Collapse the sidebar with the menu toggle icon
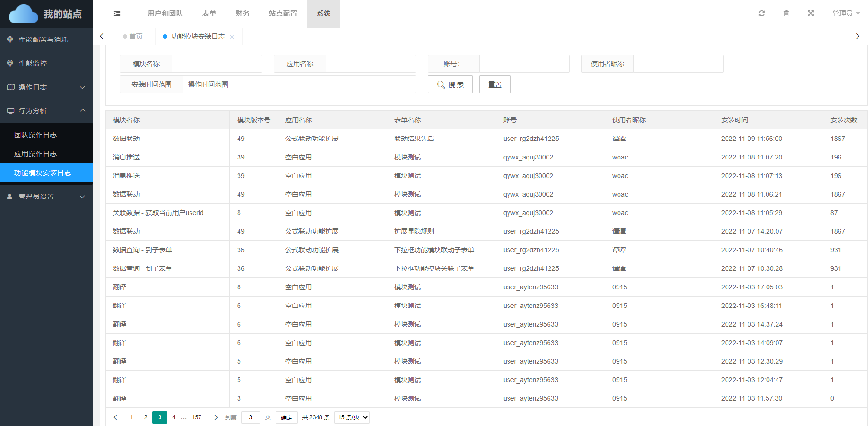 pyautogui.click(x=117, y=14)
